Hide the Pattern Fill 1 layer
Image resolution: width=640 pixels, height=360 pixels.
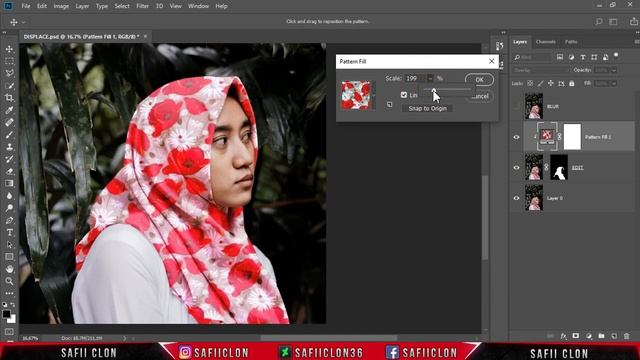point(516,137)
